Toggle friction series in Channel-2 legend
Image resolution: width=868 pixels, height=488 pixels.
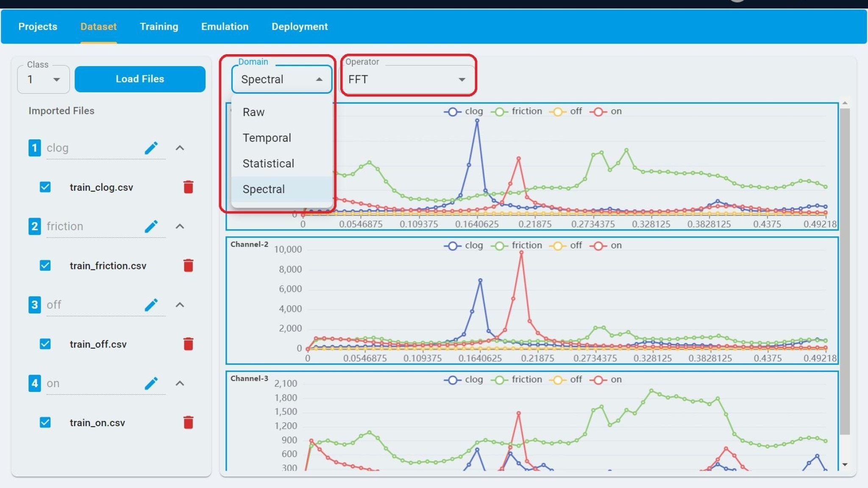point(517,246)
